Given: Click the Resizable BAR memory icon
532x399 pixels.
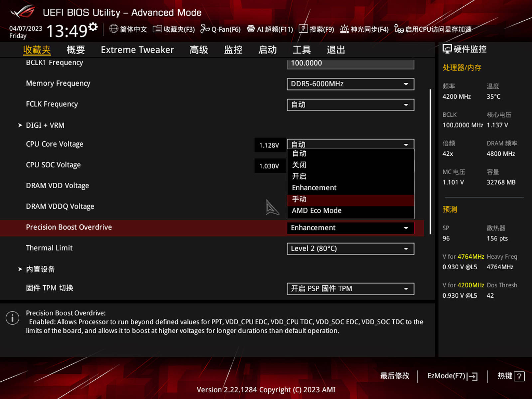Looking at the screenshot, I should 399,29.
